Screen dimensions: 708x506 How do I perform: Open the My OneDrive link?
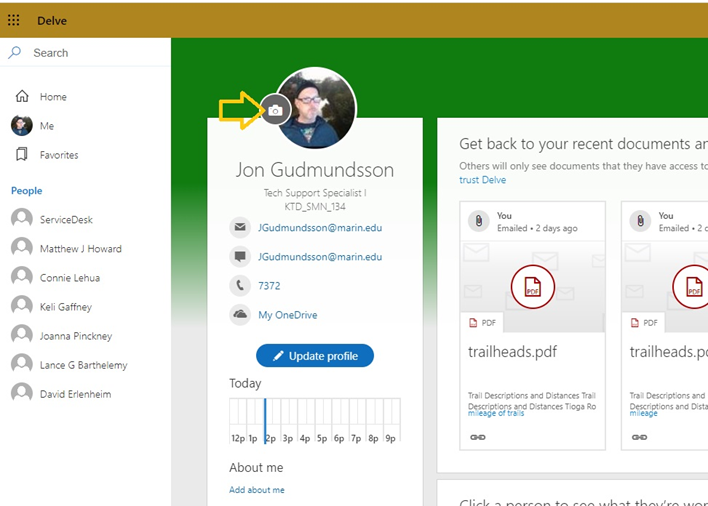point(287,315)
